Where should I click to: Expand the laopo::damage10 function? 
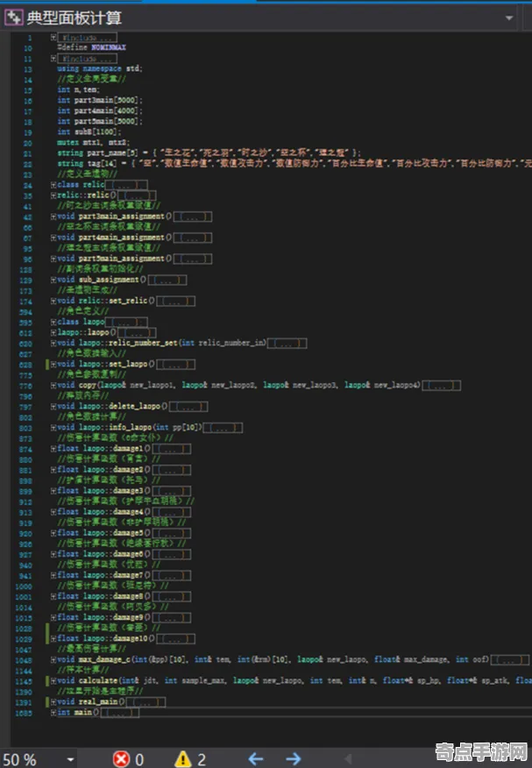[53, 638]
